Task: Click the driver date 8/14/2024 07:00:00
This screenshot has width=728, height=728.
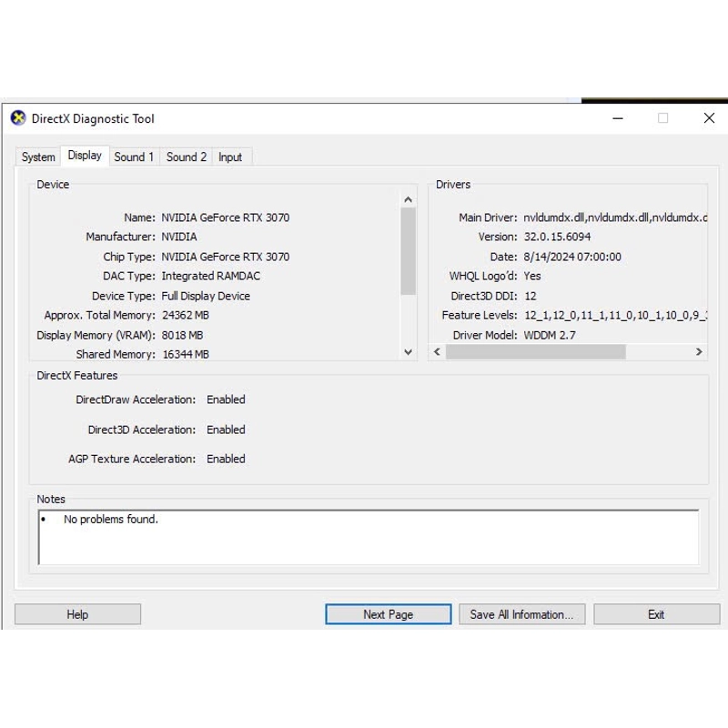Action: pos(572,257)
